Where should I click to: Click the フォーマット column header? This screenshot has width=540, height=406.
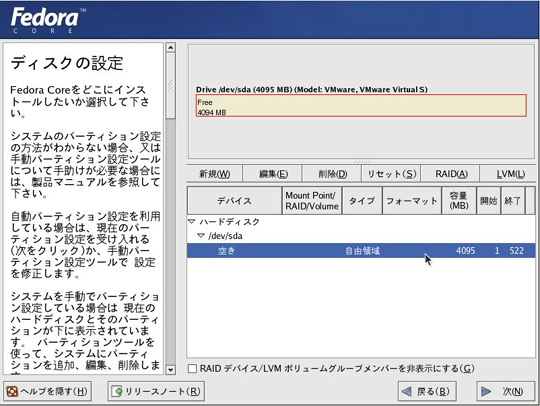412,201
